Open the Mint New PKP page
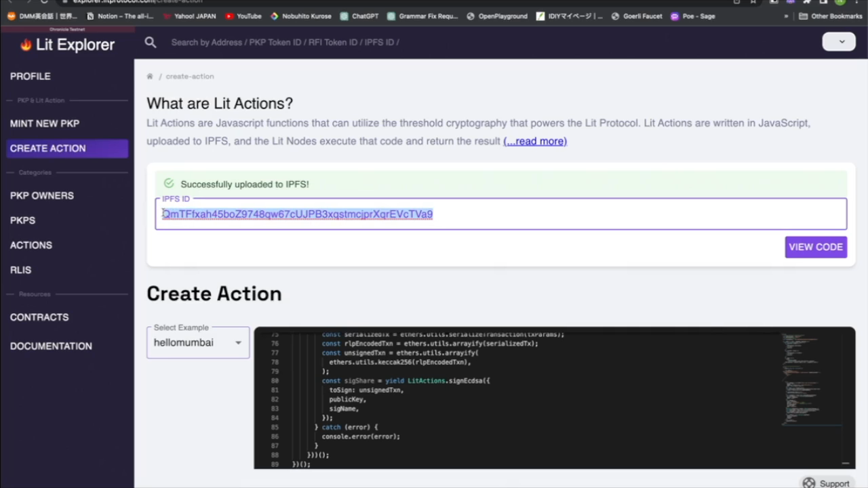Viewport: 868px width, 488px height. (x=45, y=123)
